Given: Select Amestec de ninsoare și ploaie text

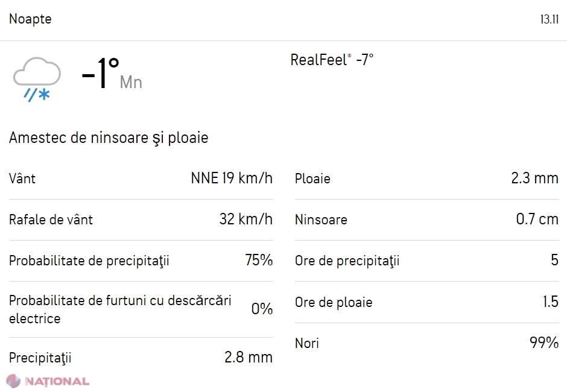Looking at the screenshot, I should click(x=109, y=138).
